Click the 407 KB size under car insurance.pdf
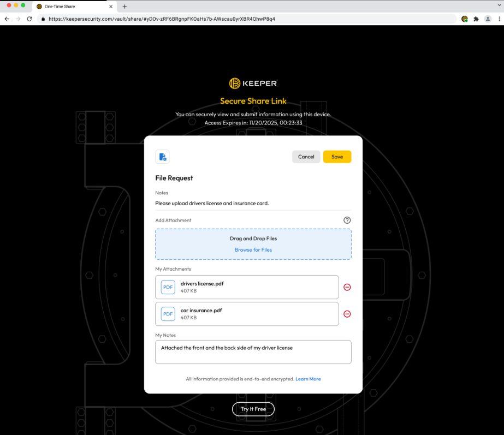 point(188,318)
